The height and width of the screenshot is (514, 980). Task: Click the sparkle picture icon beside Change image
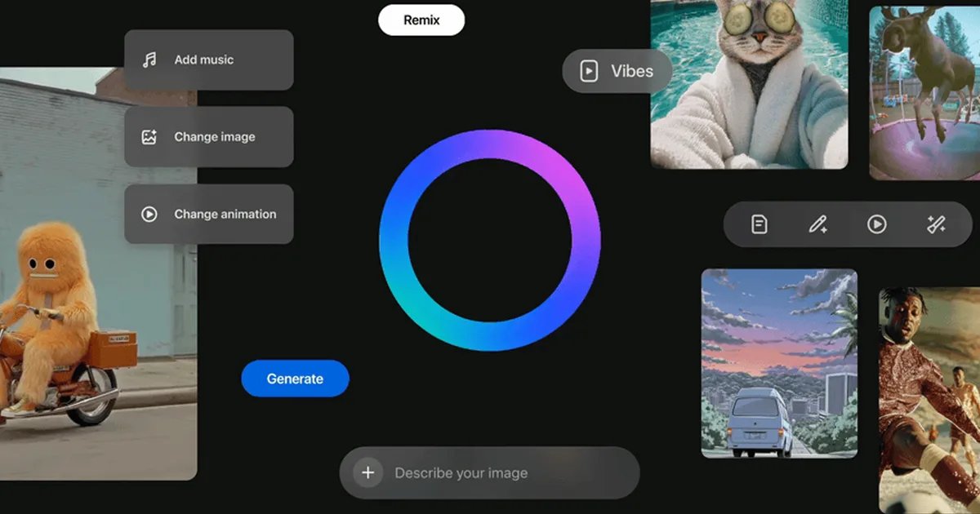pos(149,137)
